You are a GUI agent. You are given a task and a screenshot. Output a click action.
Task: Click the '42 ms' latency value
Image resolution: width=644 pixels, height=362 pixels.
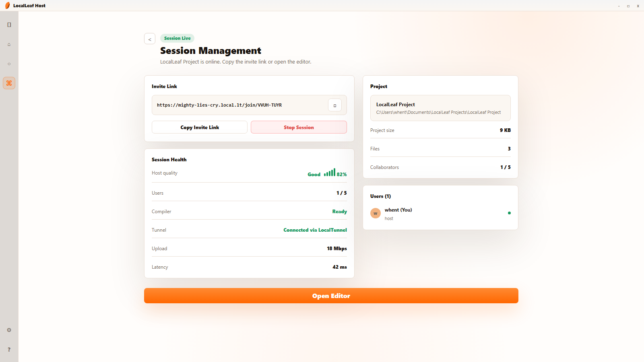[340, 267]
